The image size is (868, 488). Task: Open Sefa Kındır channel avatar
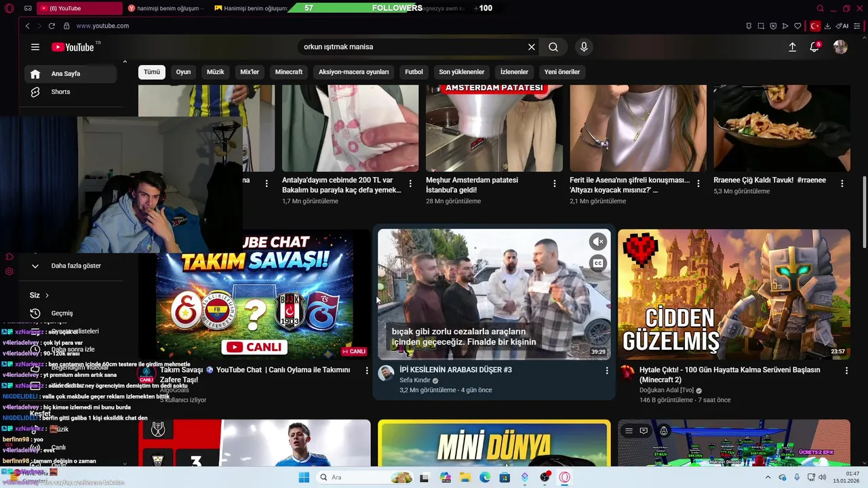point(386,373)
